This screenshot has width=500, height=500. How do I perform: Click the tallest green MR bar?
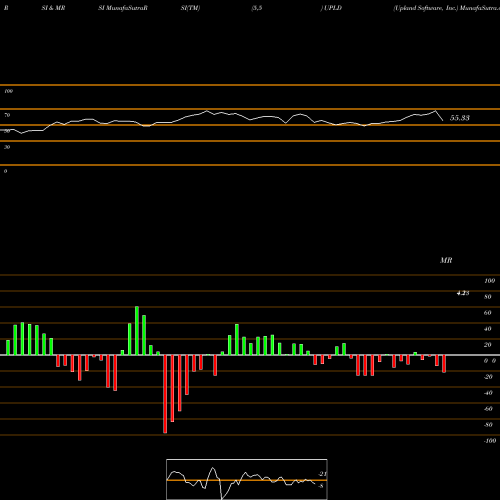pyautogui.click(x=137, y=330)
